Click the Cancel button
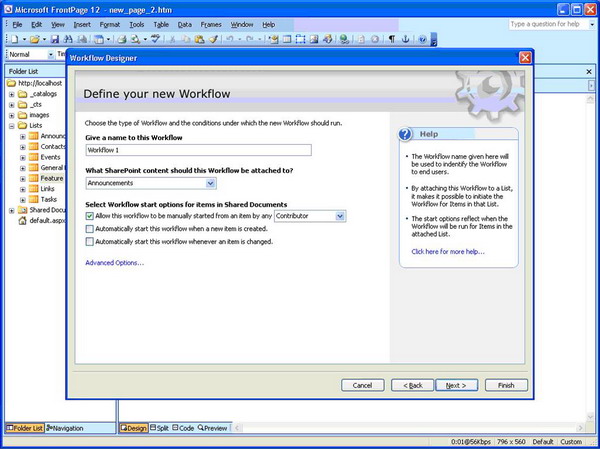The height and width of the screenshot is (449, 600). tap(362, 385)
